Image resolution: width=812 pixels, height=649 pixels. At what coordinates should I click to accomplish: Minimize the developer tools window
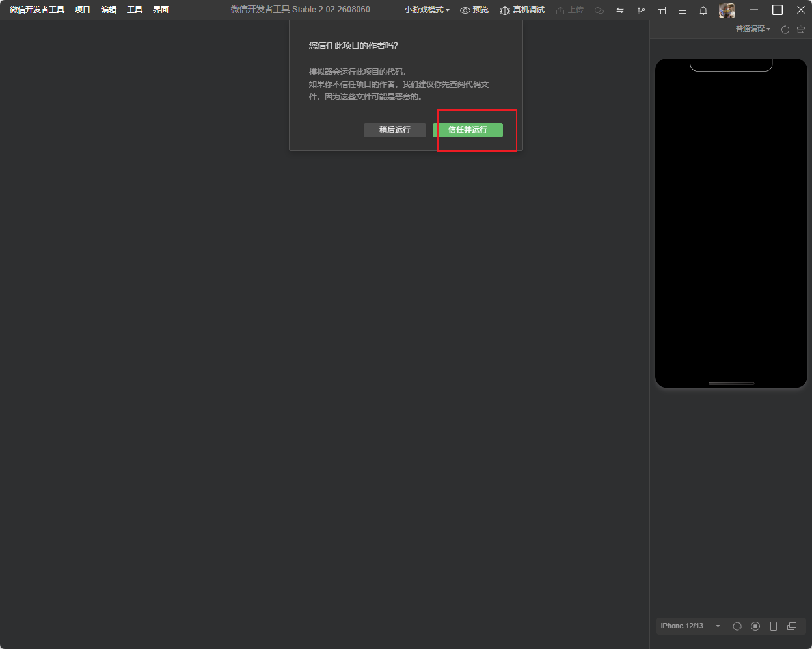click(754, 10)
